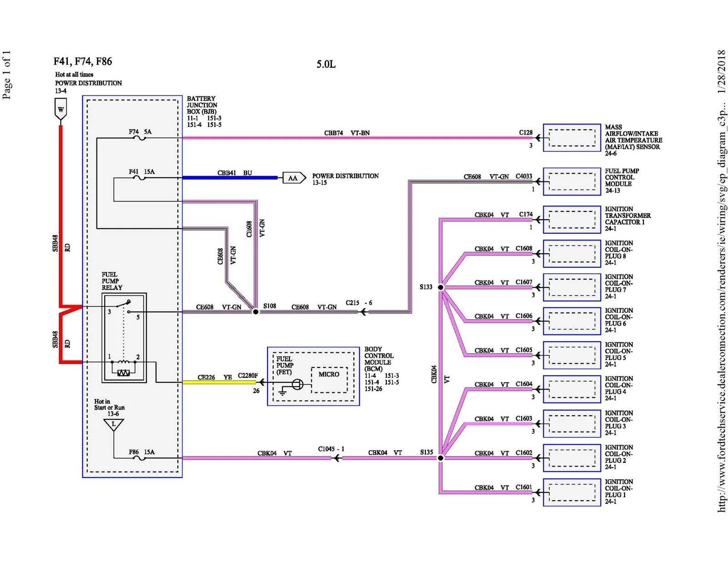
Task: Click the 'FUEL PUMP (FET)' label
Action: click(x=285, y=366)
